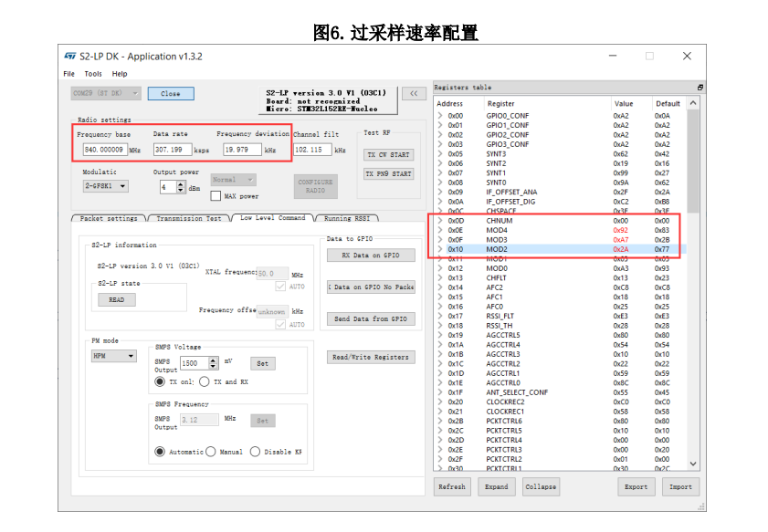Expand the 0x13 CHFLT register row
Screen dimensions: 768x532
tap(440, 277)
